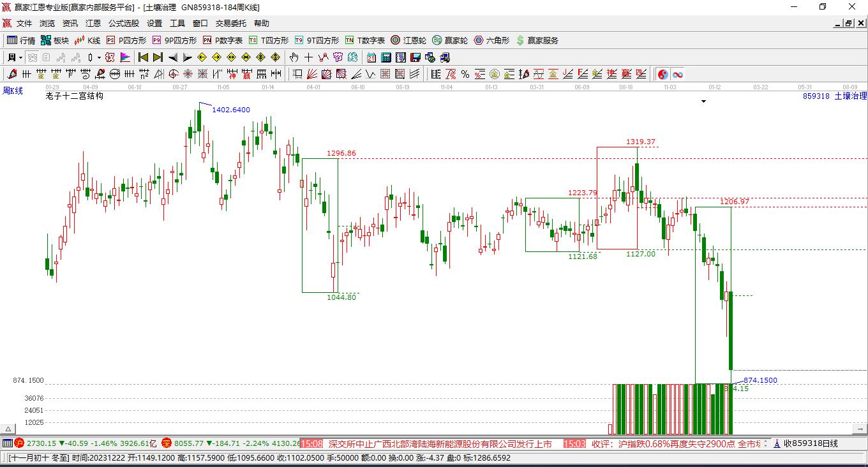Open the P数字表 number table
Screen dimensions: 868x467
coord(223,40)
